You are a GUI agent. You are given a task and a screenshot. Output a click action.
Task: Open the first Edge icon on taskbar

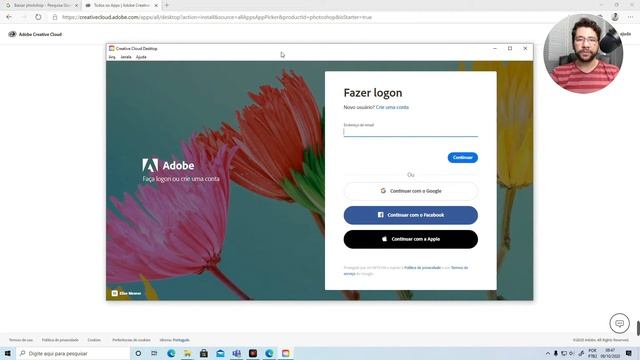(x=171, y=353)
